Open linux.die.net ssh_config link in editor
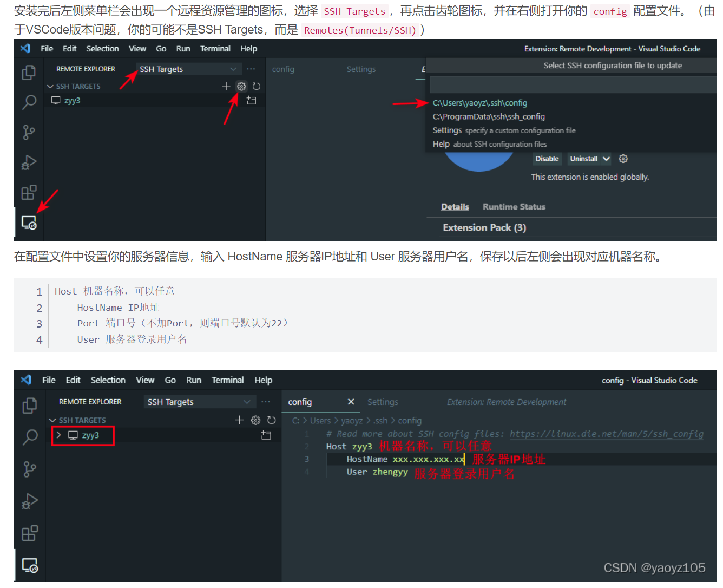 point(607,434)
